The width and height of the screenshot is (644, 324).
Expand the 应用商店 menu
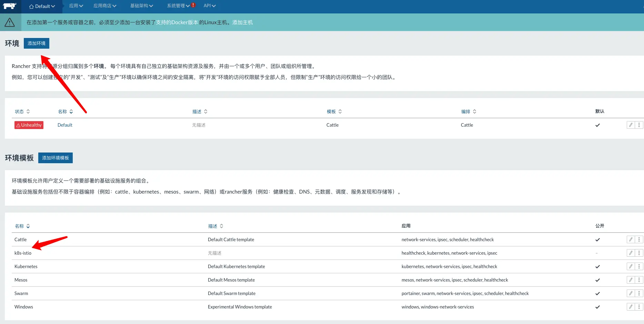point(105,6)
